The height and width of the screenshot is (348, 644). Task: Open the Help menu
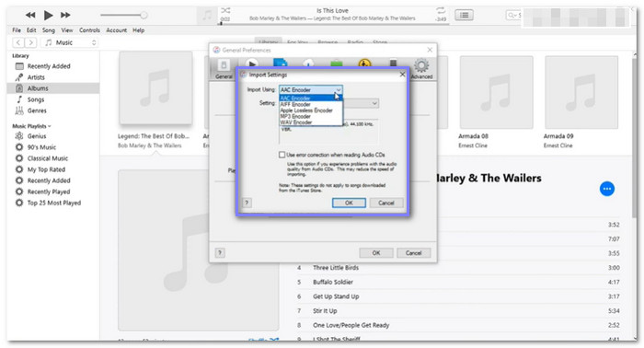138,30
